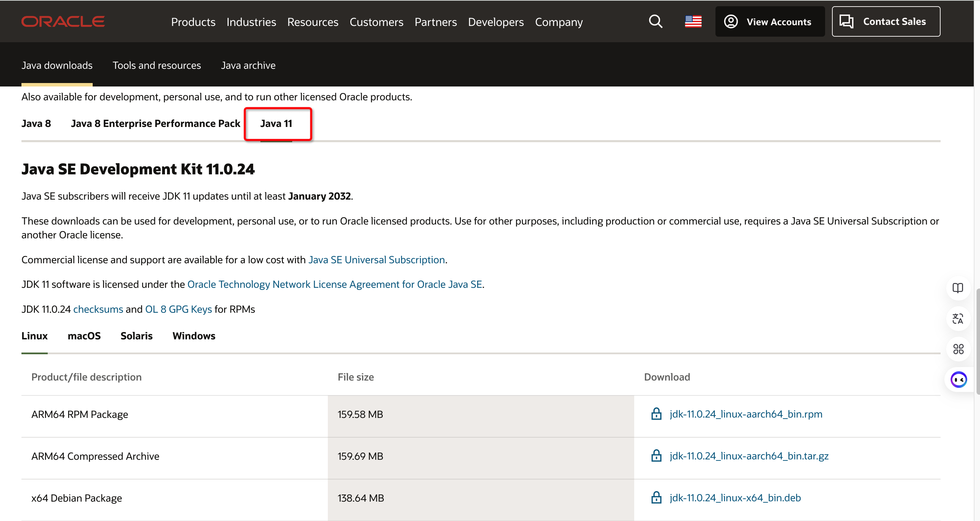
Task: Click the Java SE Development Kit 11.0.24 heading
Action: coord(138,169)
